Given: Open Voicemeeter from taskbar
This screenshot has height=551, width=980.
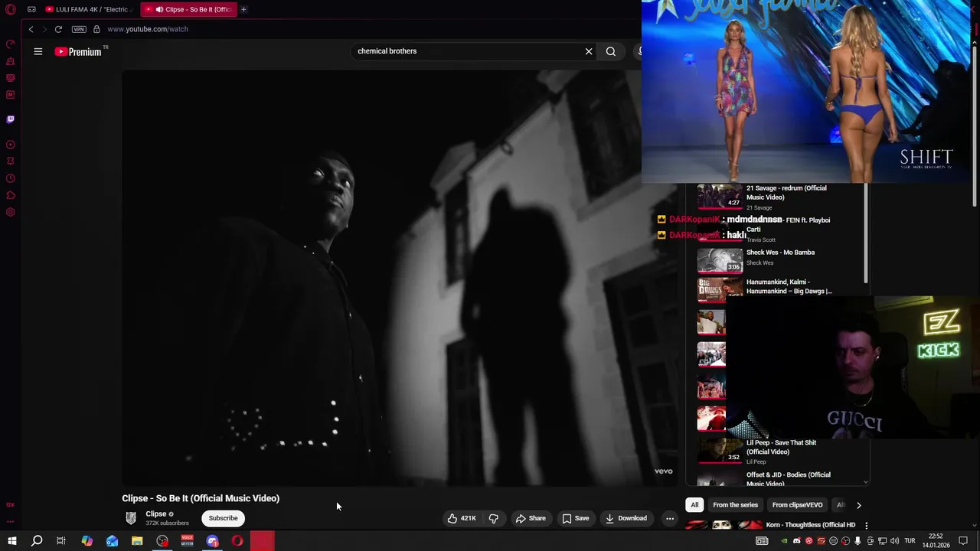Looking at the screenshot, I should pos(187,541).
